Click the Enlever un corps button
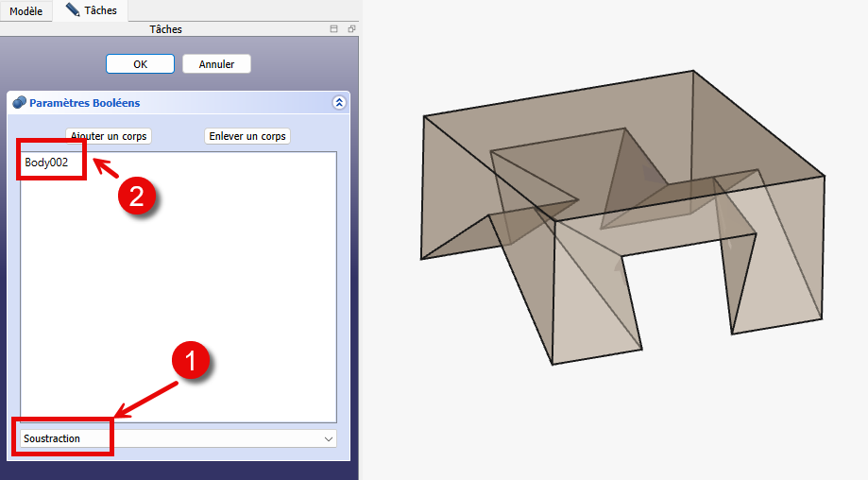This screenshot has width=868, height=480. pos(247,136)
